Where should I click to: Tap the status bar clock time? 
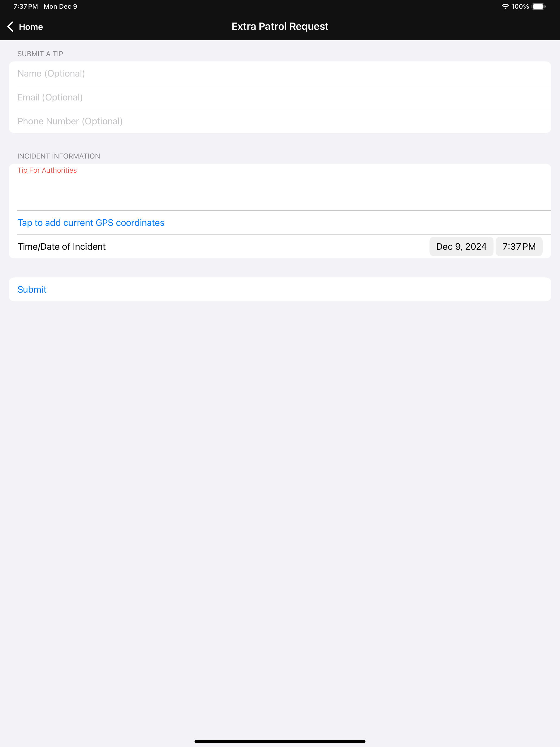pos(26,7)
